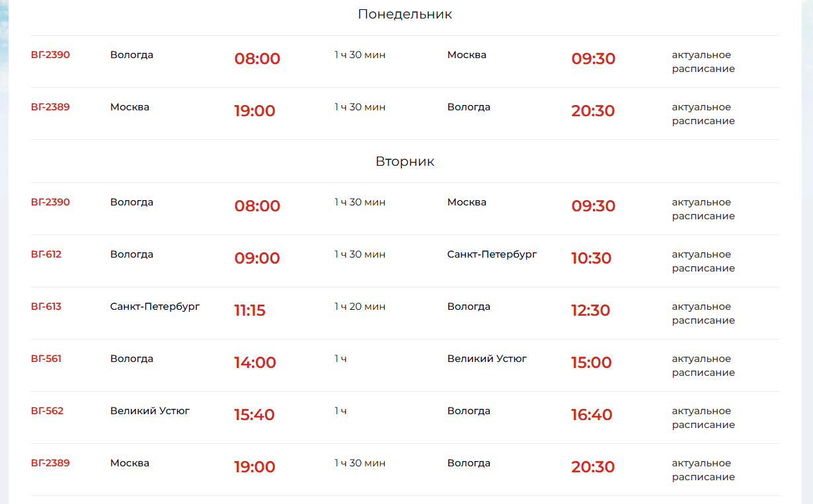Click destination Великий Устюг in ВГ-561 row
The height and width of the screenshot is (504, 813).
[487, 359]
